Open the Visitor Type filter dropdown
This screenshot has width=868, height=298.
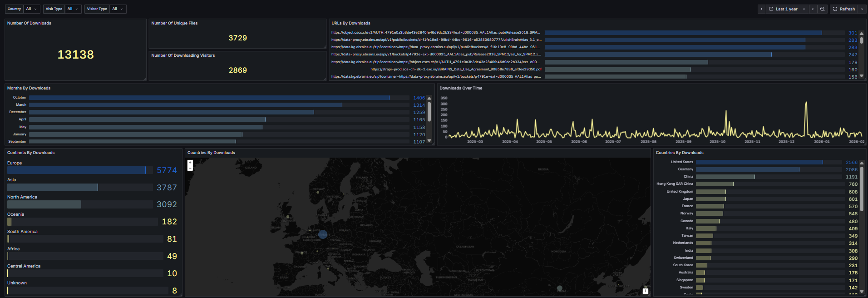tap(118, 9)
